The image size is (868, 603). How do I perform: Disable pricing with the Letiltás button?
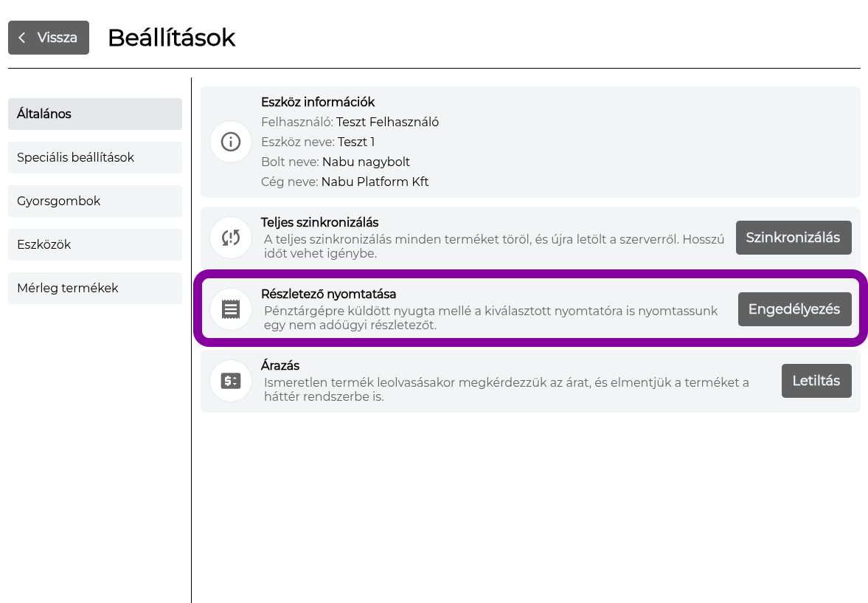(816, 381)
